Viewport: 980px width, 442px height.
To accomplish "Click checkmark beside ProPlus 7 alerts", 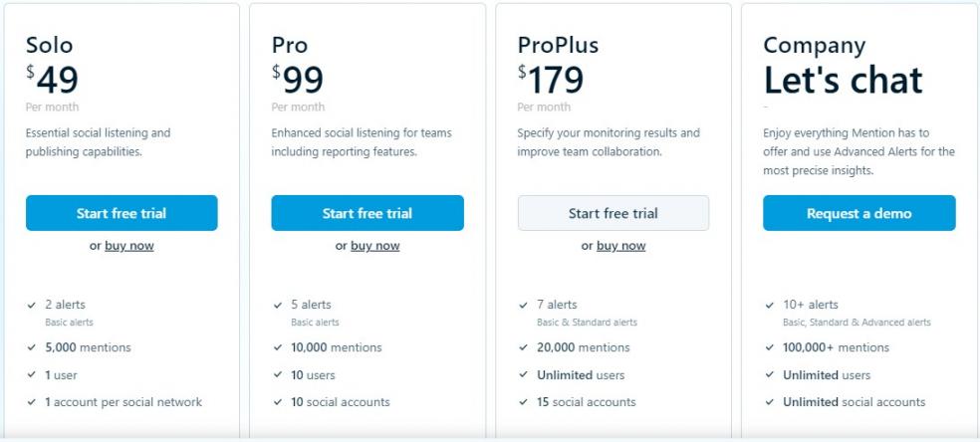I will click(x=525, y=305).
